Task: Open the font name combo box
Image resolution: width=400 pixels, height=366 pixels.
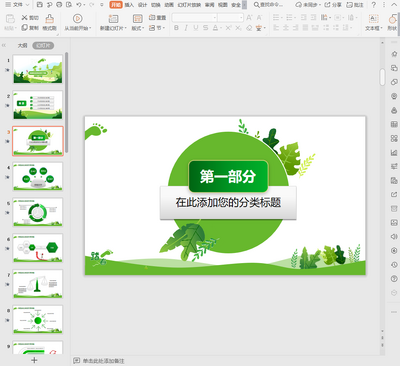Action: (x=194, y=18)
